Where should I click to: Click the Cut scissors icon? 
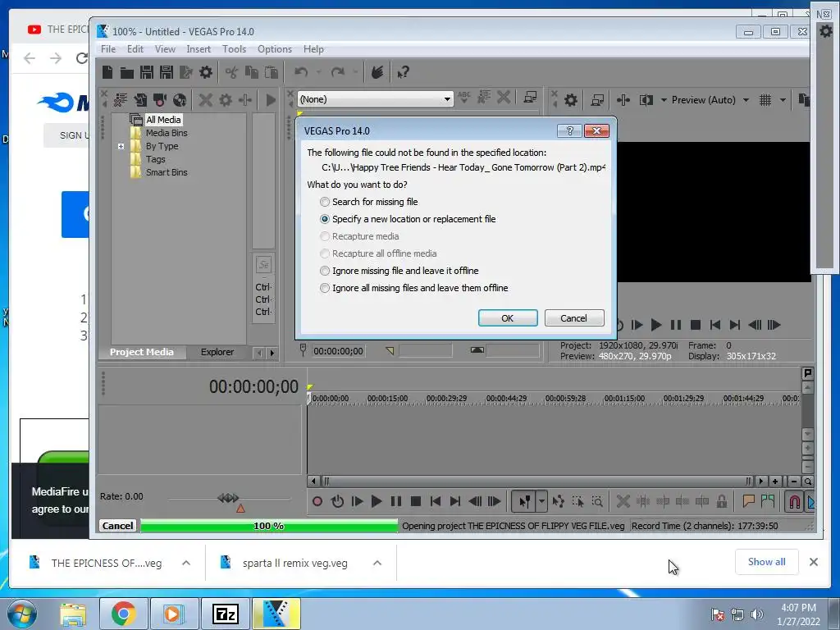(231, 72)
